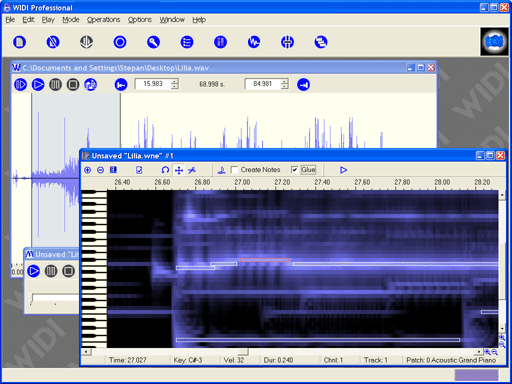Click the checked page icon in Lilia.wne toolbar
Screen dimensions: 512x384
coord(139,170)
